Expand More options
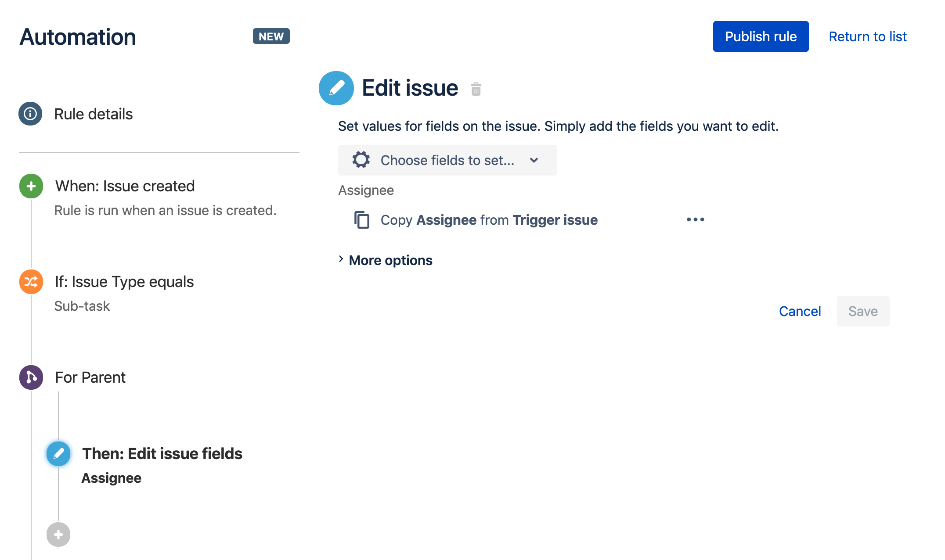 pyautogui.click(x=386, y=260)
